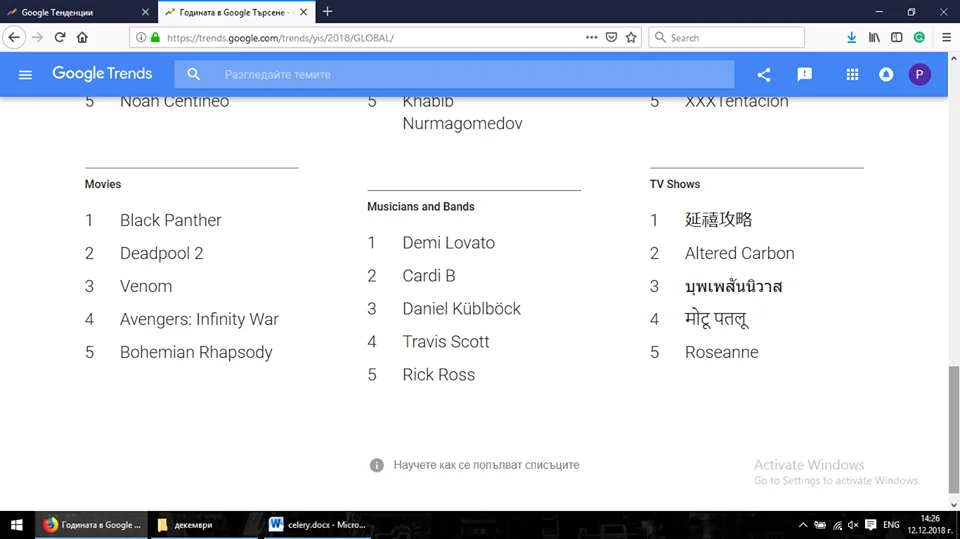
Task: Send feedback via the exclamation icon
Action: (804, 75)
